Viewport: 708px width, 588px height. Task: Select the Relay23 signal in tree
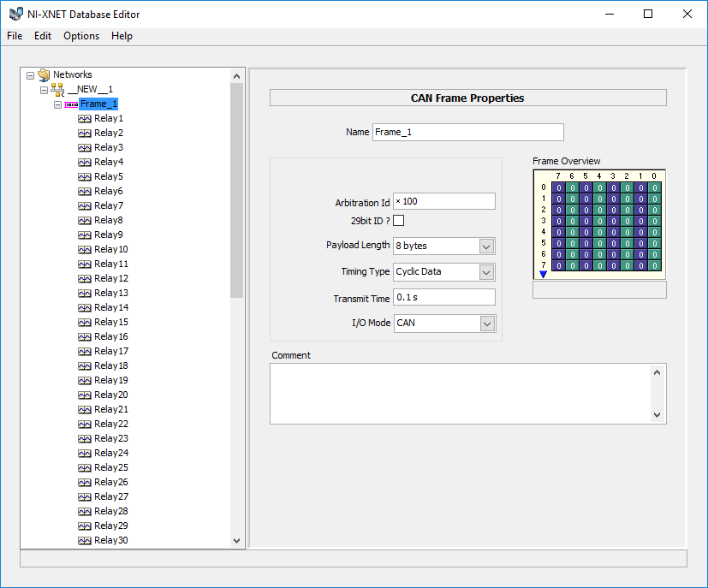111,438
